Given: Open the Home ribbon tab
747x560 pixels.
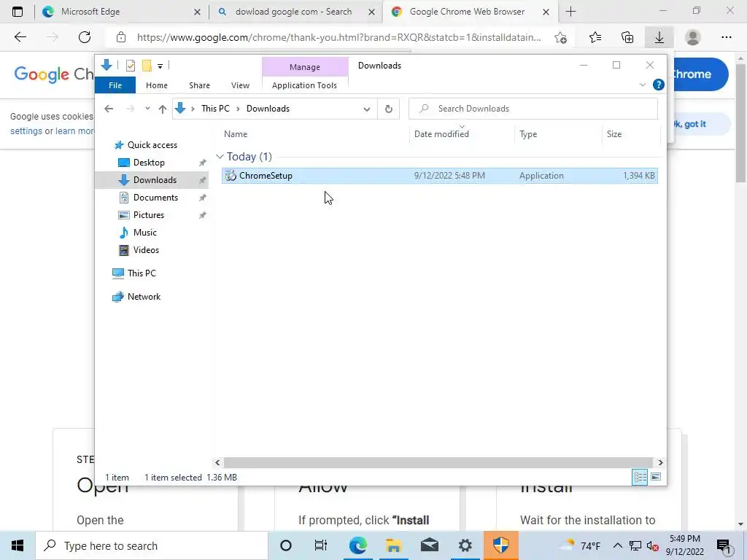Looking at the screenshot, I should (157, 85).
